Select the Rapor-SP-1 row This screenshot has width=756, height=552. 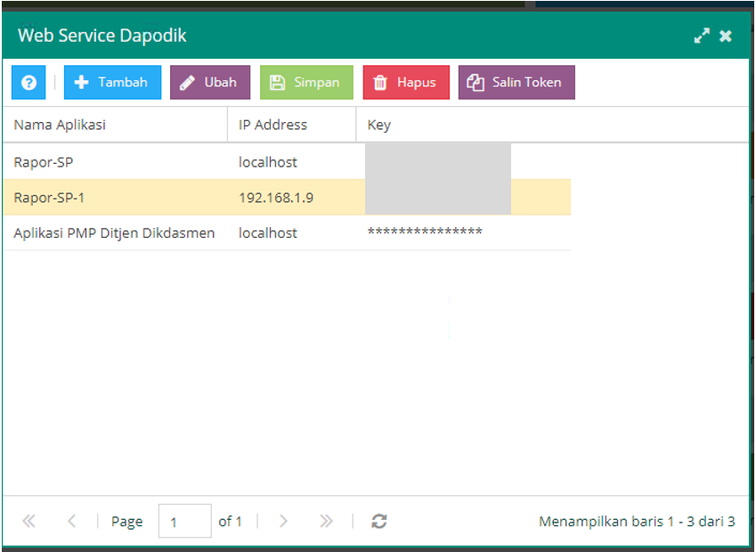(x=116, y=198)
